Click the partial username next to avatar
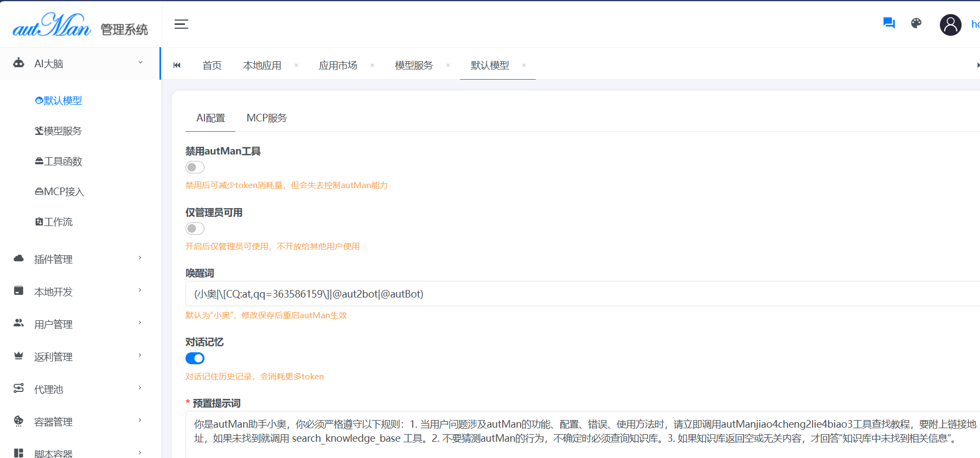The width and height of the screenshot is (980, 458). coord(975,24)
